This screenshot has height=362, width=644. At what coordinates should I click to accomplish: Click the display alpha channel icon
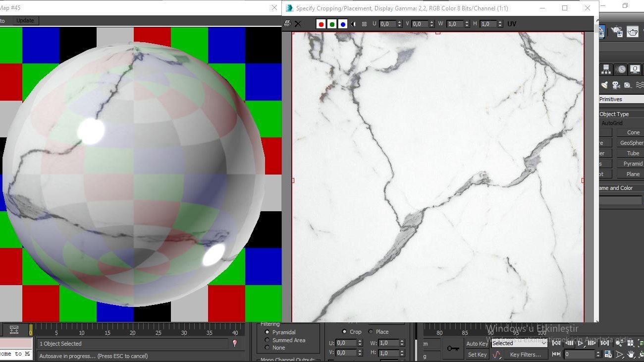pyautogui.click(x=354, y=24)
